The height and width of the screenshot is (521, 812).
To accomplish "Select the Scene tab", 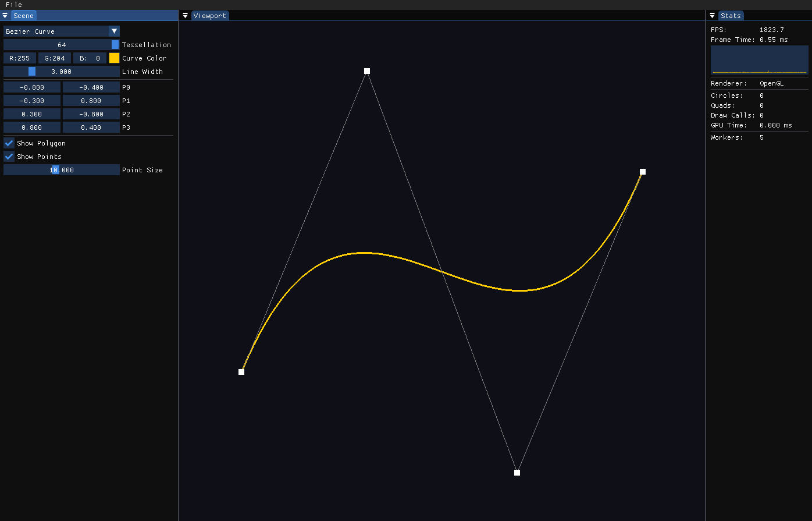I will pyautogui.click(x=23, y=16).
